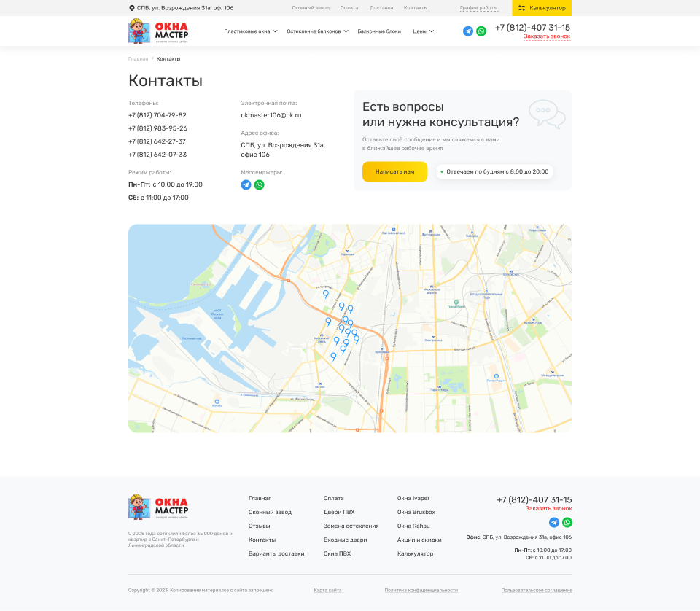Viewport: 700px width, 611px height.
Task: Click Заказать звонок in footer
Action: tap(548, 509)
